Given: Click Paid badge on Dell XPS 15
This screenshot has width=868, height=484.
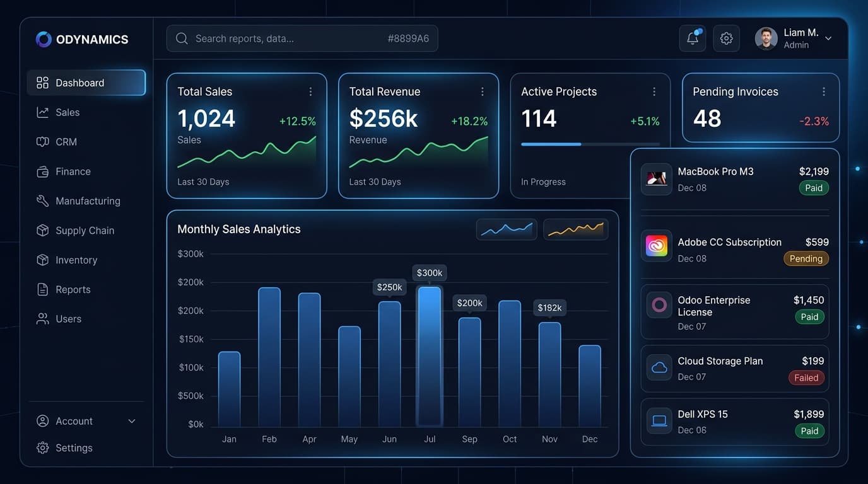Looking at the screenshot, I should (x=809, y=431).
